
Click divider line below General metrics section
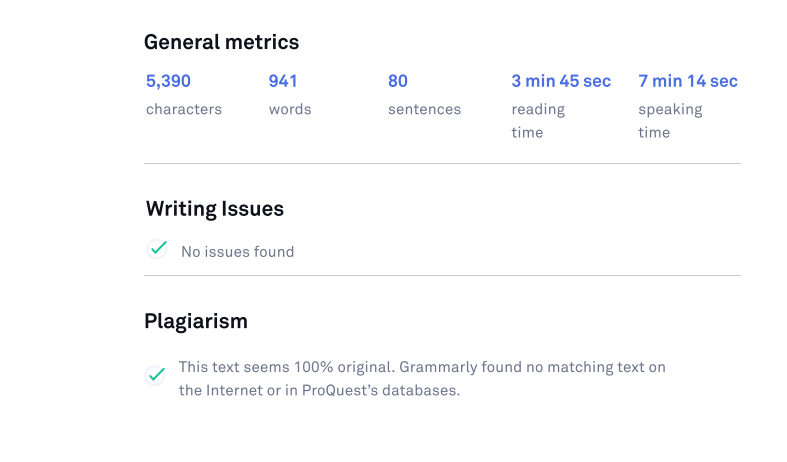pos(442,163)
